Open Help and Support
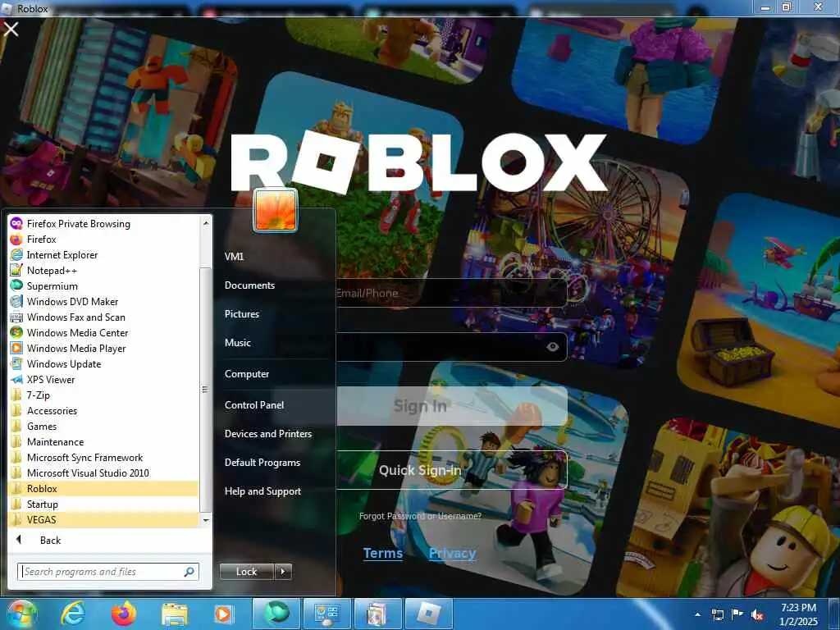The width and height of the screenshot is (840, 630). click(262, 491)
